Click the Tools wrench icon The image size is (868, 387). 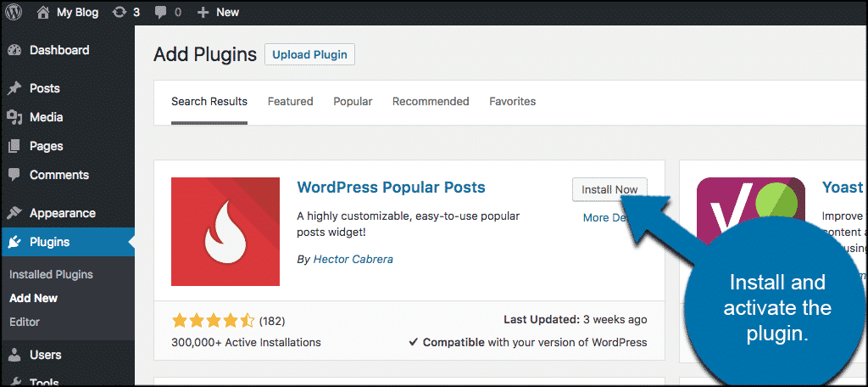click(15, 381)
